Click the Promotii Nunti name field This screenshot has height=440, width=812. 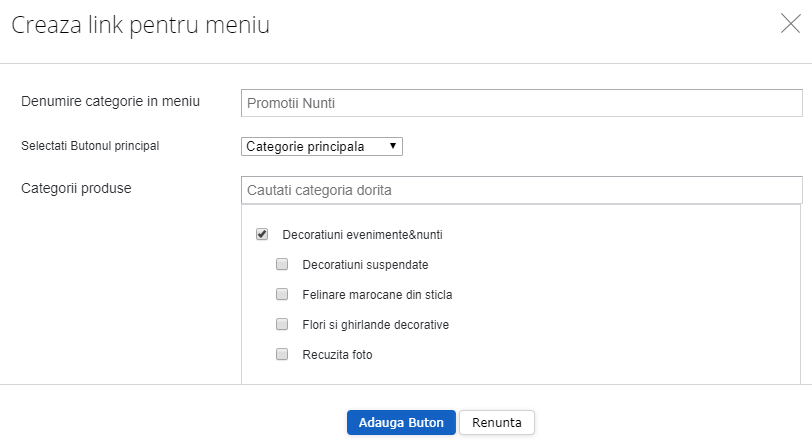tap(521, 103)
